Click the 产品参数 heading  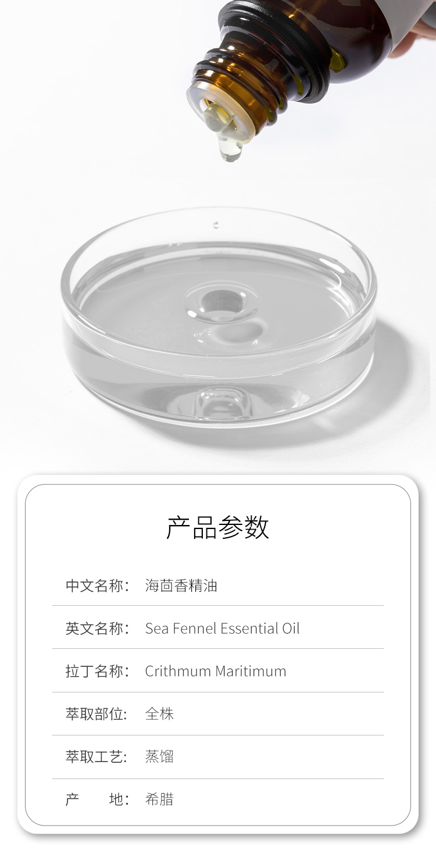pos(218,527)
